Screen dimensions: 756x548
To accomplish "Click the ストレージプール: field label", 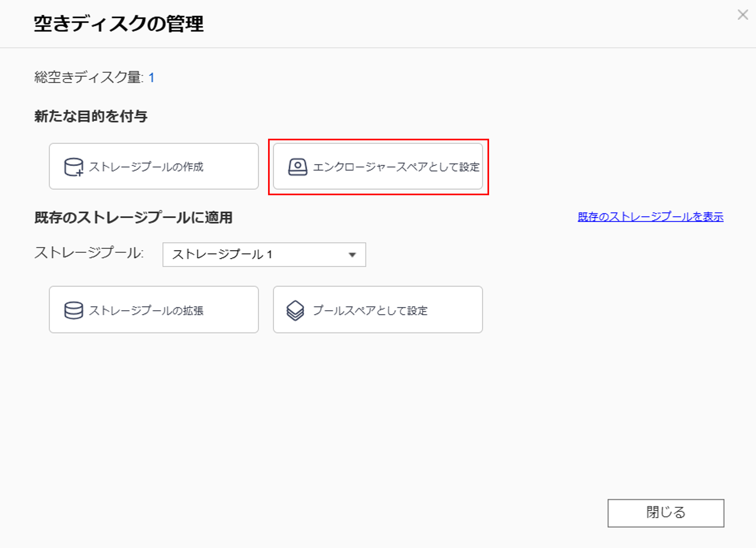I will [x=89, y=253].
